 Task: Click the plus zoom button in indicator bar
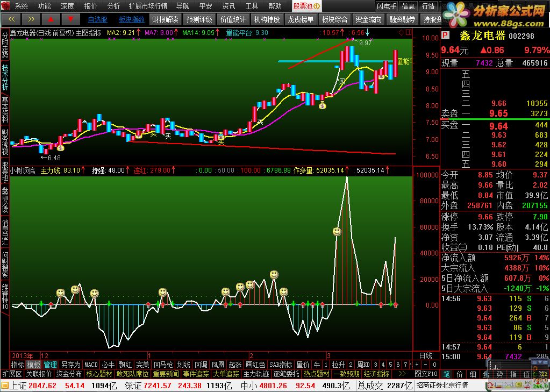pos(417,364)
